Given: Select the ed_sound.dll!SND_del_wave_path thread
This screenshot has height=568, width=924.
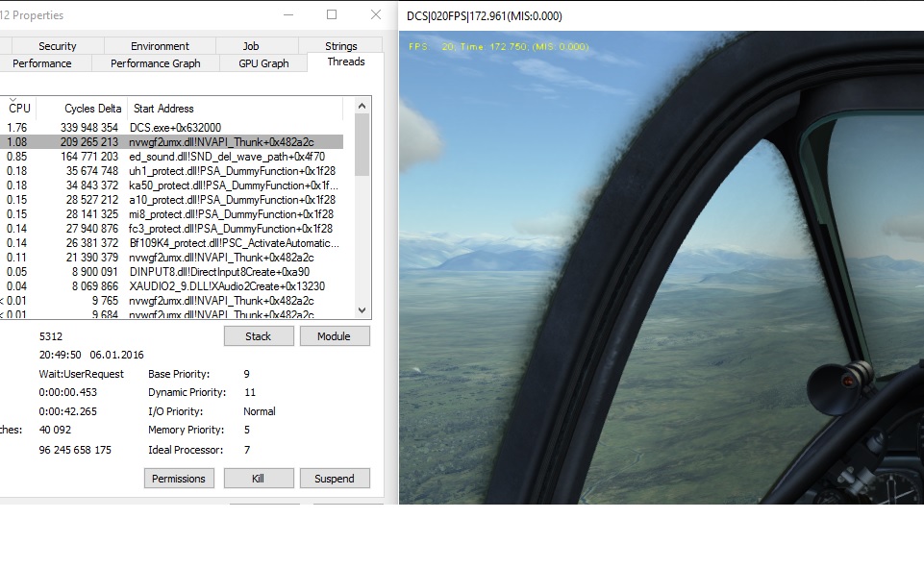Looking at the screenshot, I should pos(171,156).
